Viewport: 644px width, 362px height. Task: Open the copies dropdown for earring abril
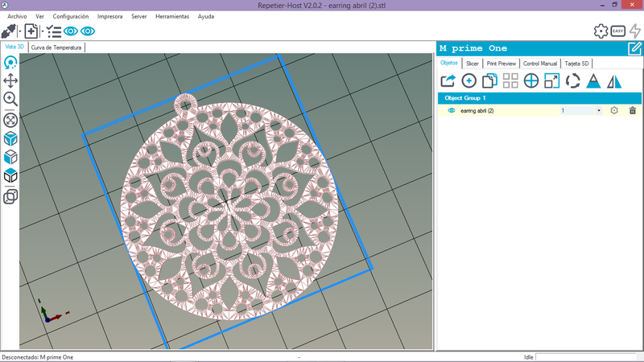click(599, 110)
